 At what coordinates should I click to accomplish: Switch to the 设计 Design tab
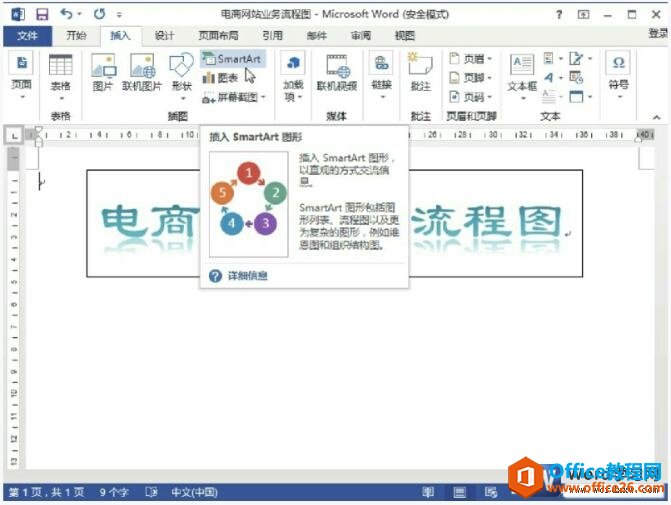164,36
